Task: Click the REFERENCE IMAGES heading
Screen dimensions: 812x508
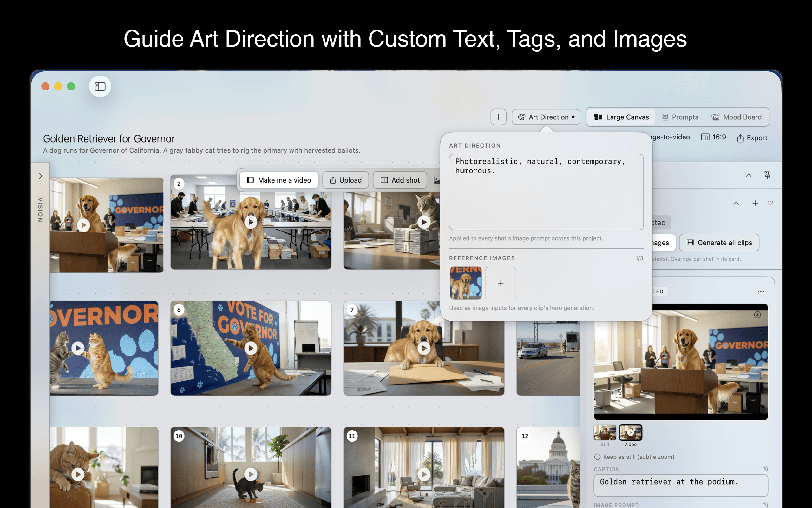Action: pyautogui.click(x=482, y=258)
